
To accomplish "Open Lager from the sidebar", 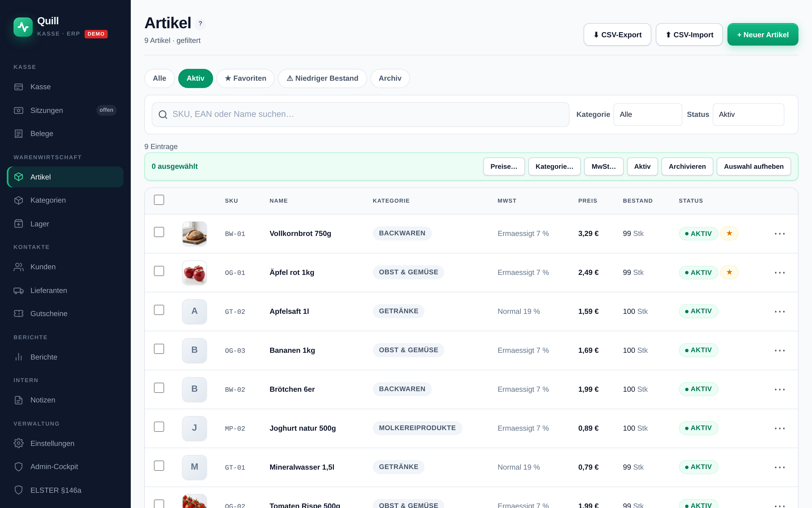I will tap(65, 224).
